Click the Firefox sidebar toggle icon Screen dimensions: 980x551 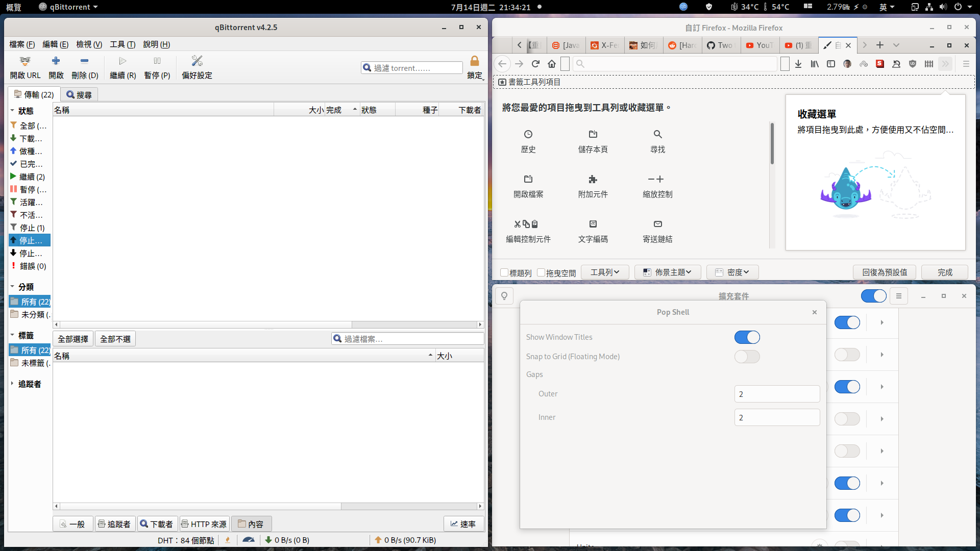click(x=831, y=64)
